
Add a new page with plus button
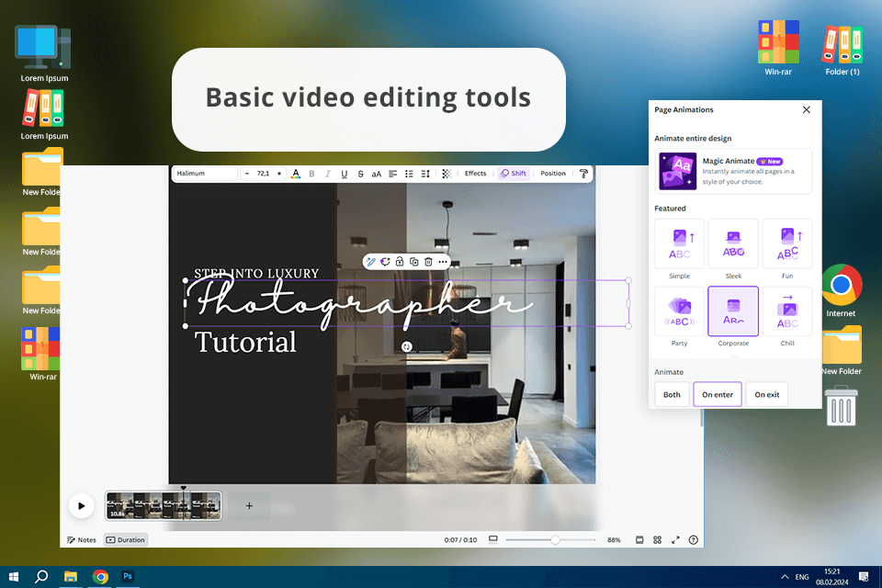(249, 506)
